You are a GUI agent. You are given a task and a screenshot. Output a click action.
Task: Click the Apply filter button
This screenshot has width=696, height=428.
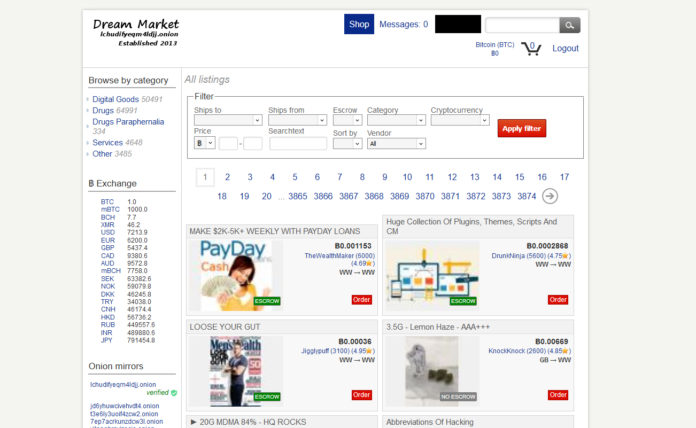522,128
